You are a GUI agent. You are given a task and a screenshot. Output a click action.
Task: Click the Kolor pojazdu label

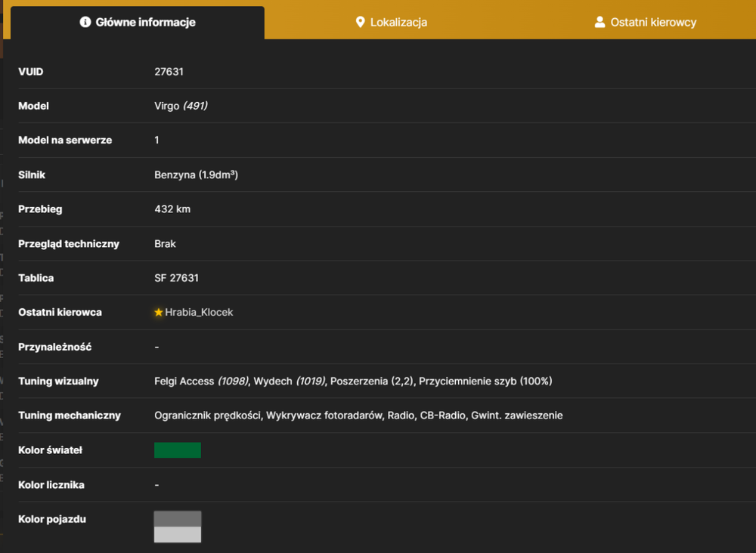coord(52,519)
